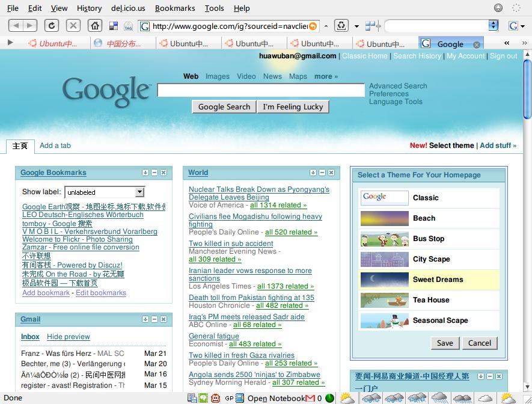Go back using the Back arrow button
The width and height of the screenshot is (532, 404).
(16, 26)
